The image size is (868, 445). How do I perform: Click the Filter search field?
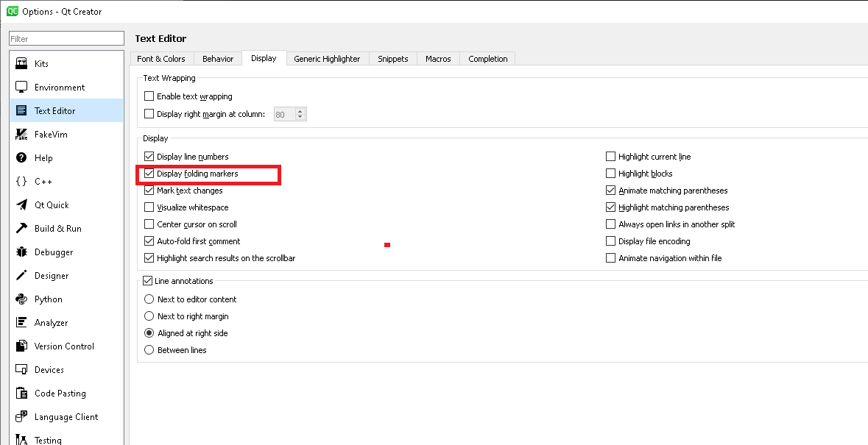pyautogui.click(x=66, y=39)
